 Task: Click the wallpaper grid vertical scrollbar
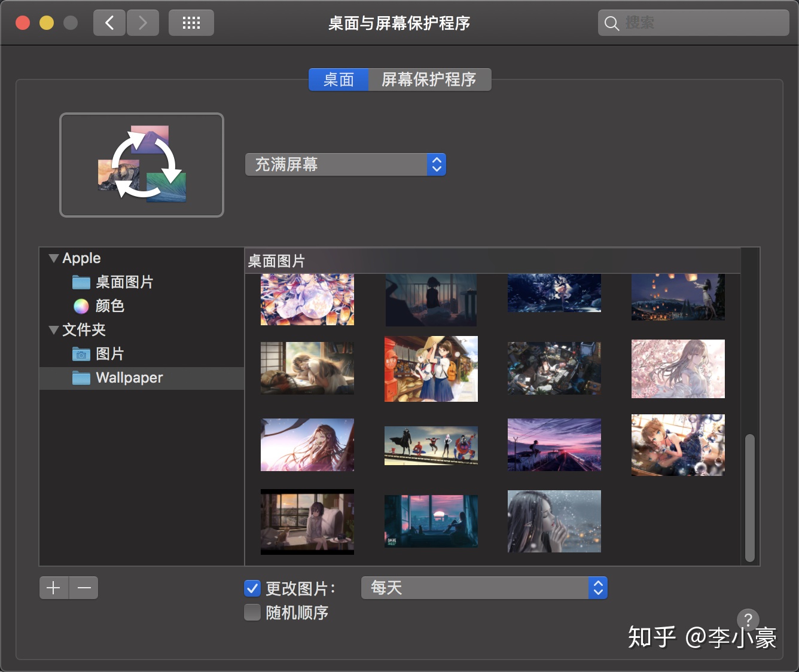tap(750, 498)
